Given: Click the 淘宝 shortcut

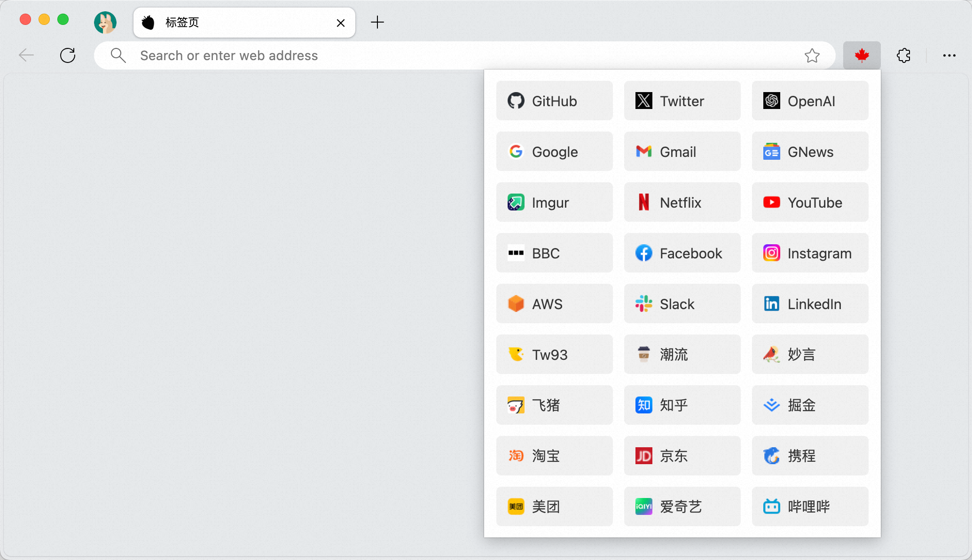Looking at the screenshot, I should click(x=554, y=456).
